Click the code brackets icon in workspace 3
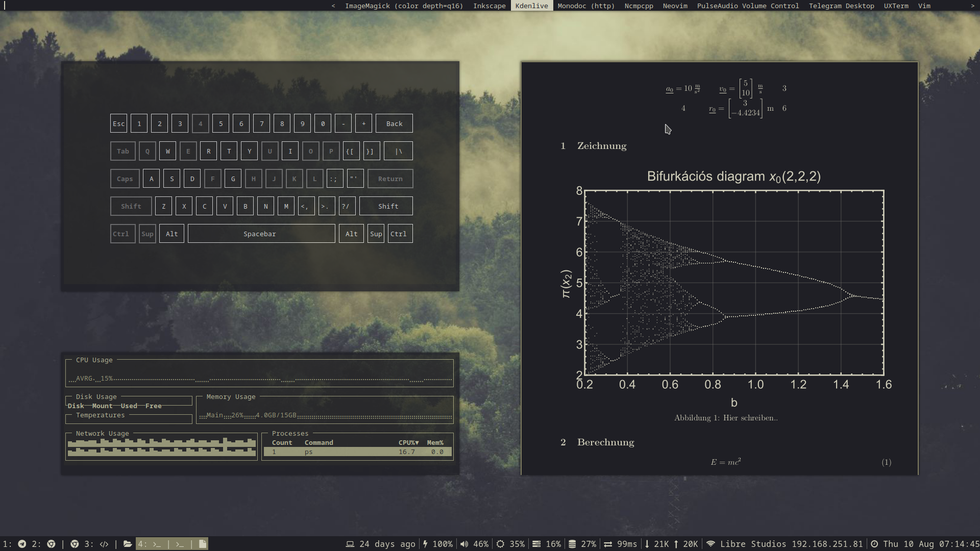 tap(104, 544)
